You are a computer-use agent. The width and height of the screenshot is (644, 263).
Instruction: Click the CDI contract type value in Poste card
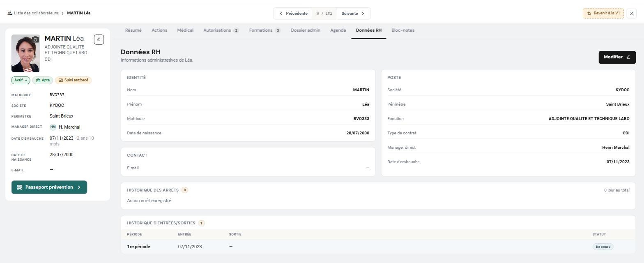pyautogui.click(x=626, y=133)
